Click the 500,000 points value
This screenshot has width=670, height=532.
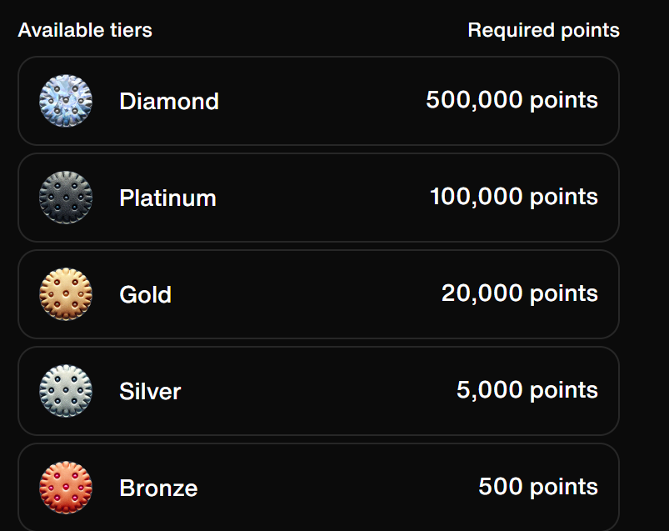tap(512, 100)
